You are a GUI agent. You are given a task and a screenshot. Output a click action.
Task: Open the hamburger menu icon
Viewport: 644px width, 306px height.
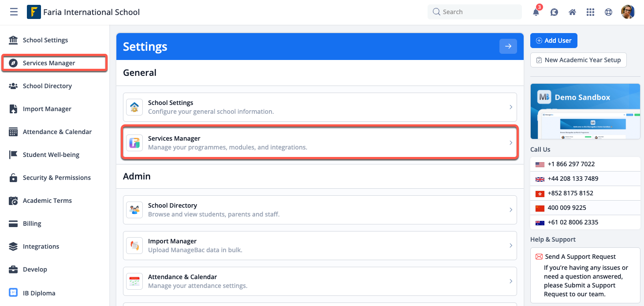coord(14,12)
